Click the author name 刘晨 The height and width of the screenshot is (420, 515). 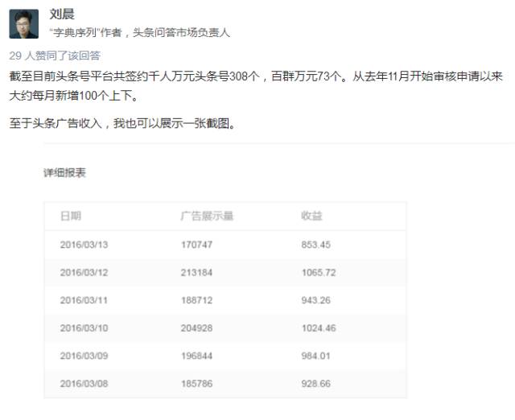(x=62, y=14)
